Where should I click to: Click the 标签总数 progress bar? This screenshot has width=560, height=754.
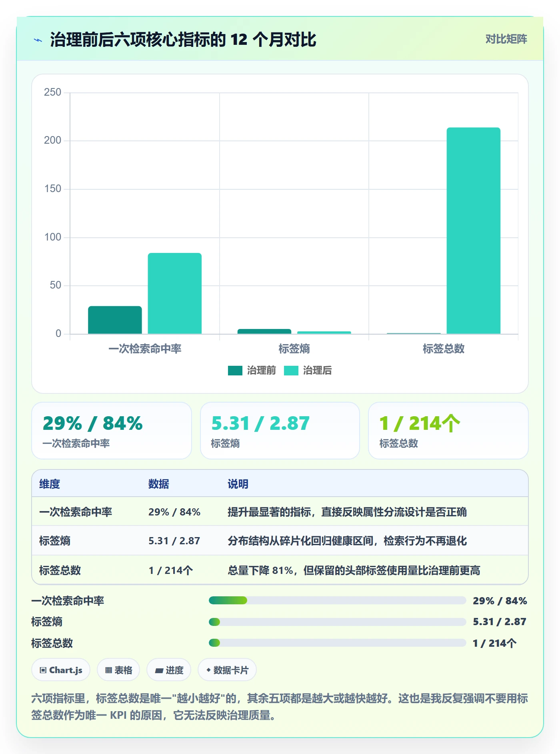tap(337, 643)
